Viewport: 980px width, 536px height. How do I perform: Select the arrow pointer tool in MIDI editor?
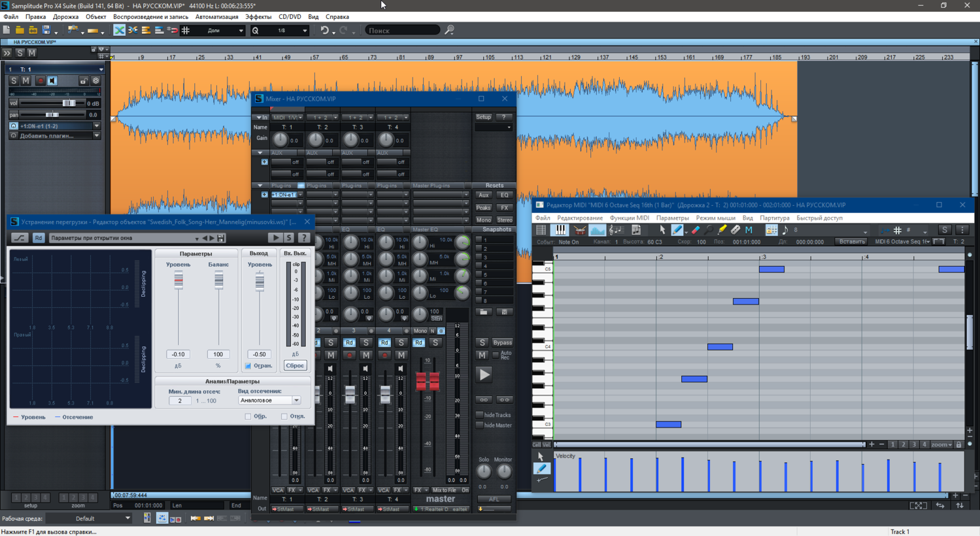(662, 230)
